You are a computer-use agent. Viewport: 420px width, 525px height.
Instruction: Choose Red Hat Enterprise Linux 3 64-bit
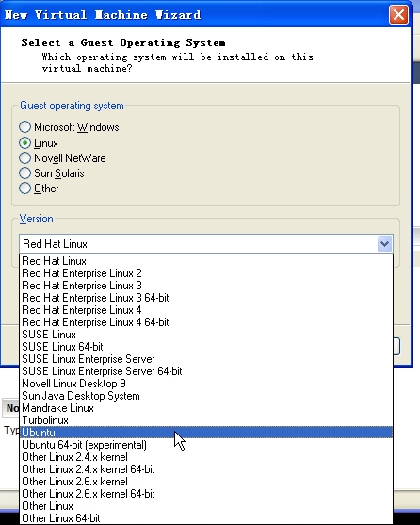pos(206,298)
